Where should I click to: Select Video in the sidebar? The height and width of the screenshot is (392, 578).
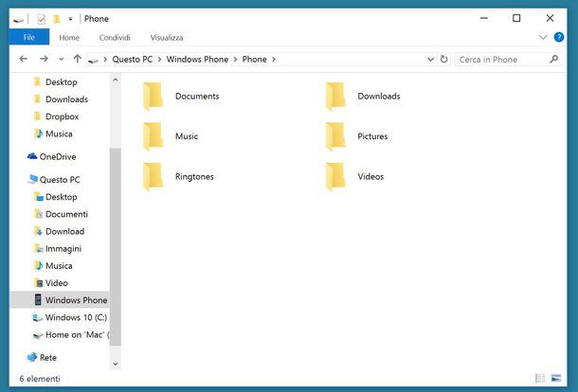(57, 283)
